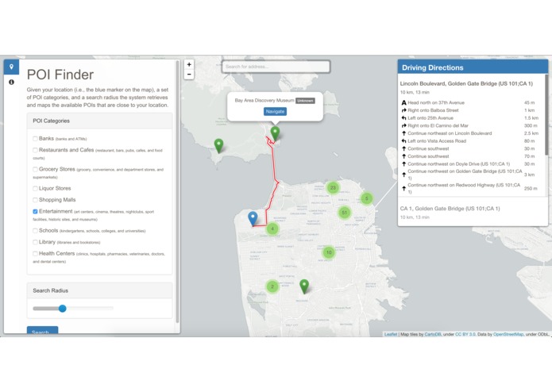
Task: Click the Driving Directions header
Action: (473, 67)
